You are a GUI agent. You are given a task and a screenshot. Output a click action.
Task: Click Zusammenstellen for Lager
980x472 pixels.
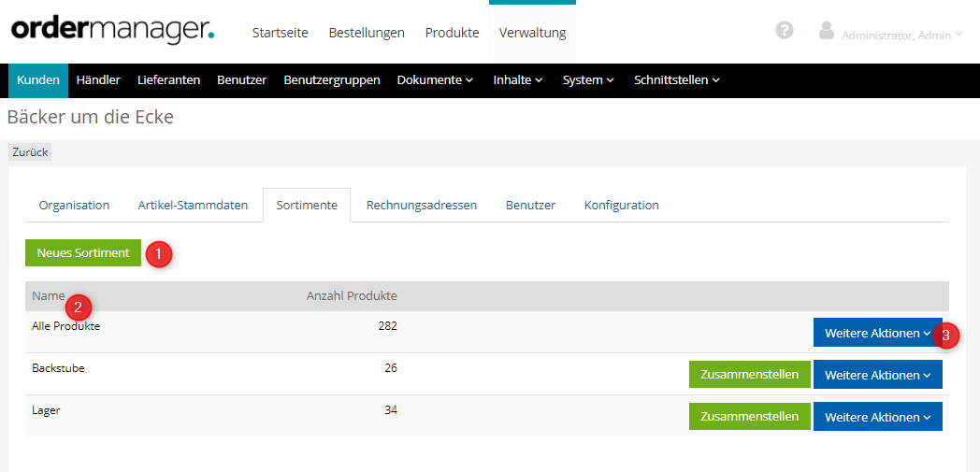click(749, 417)
